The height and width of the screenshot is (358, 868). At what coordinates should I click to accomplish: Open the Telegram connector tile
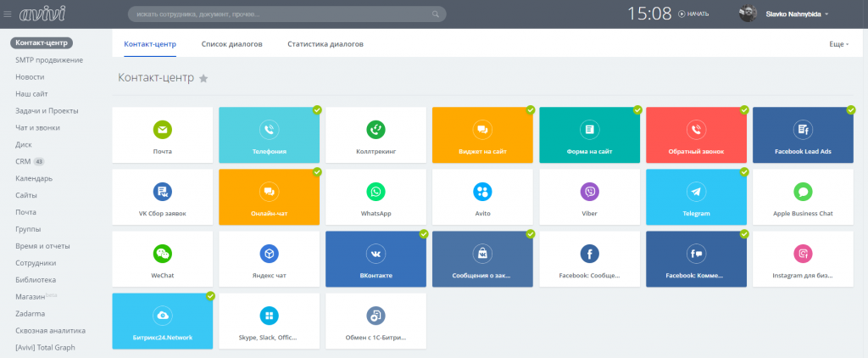click(697, 198)
